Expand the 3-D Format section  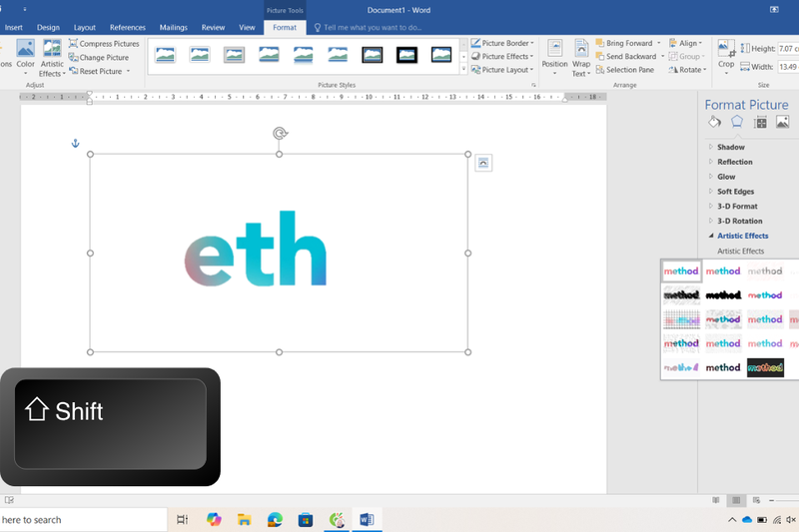coord(737,207)
